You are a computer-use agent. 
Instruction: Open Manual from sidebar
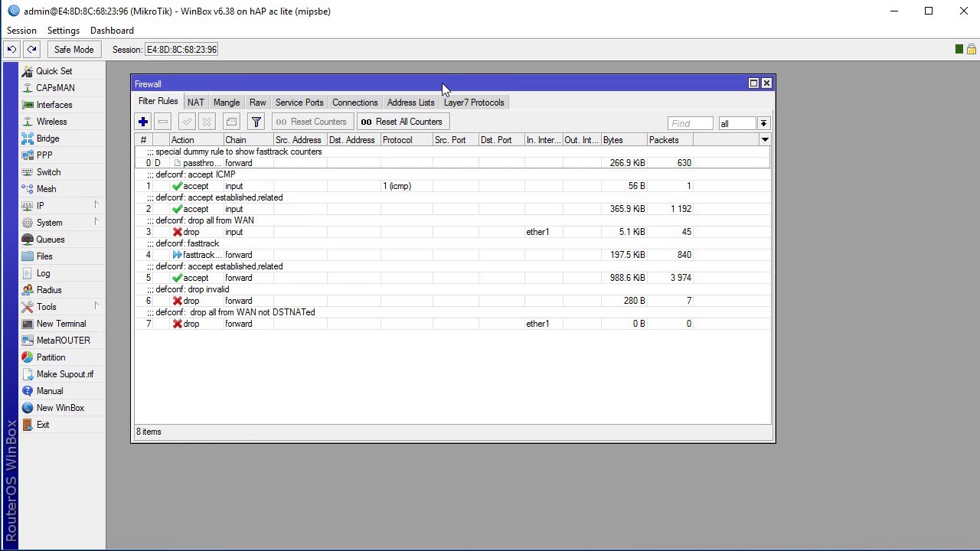[x=62, y=391]
